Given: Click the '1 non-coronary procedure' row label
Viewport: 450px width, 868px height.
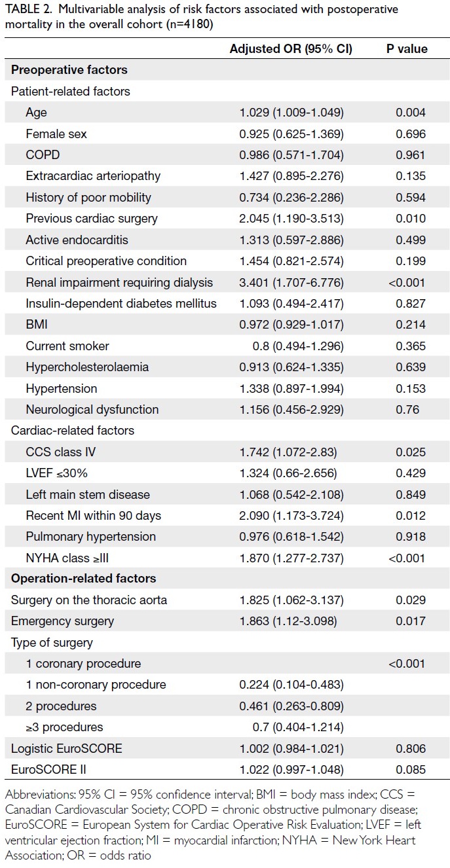Looking at the screenshot, I should click(96, 685).
